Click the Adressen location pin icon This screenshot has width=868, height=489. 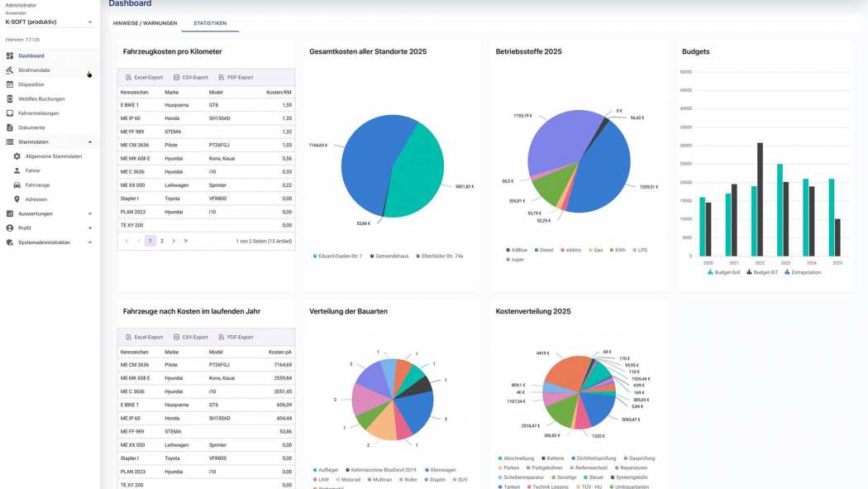(17, 199)
